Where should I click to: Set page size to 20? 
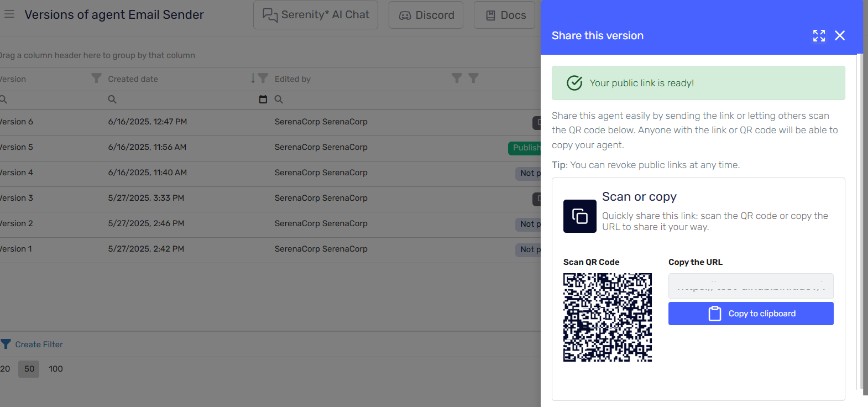pos(5,369)
